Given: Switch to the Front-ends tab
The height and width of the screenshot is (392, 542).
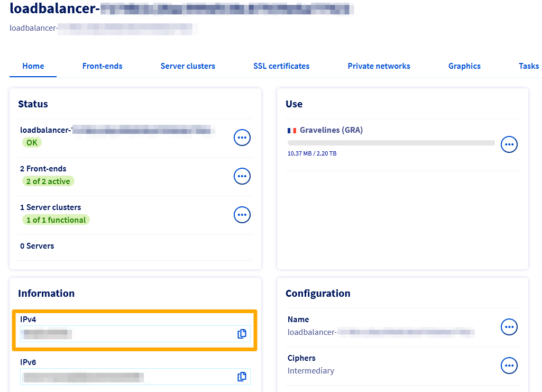Looking at the screenshot, I should pyautogui.click(x=102, y=66).
